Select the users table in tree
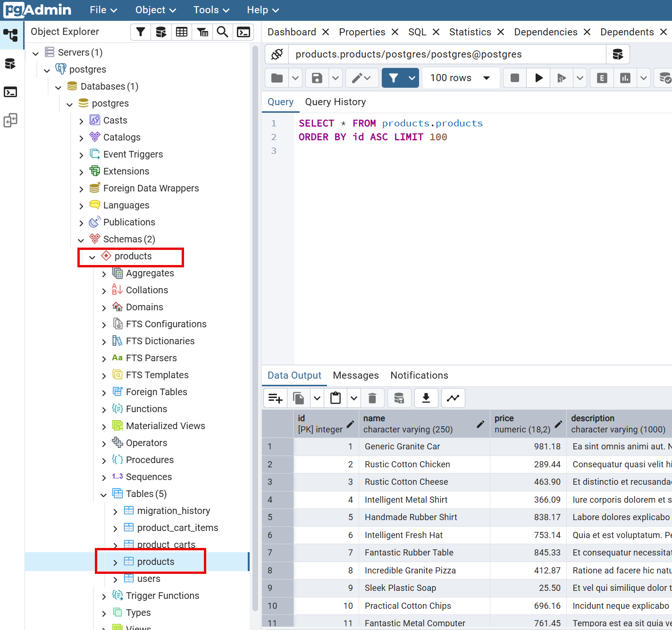This screenshot has height=630, width=672. [x=149, y=579]
